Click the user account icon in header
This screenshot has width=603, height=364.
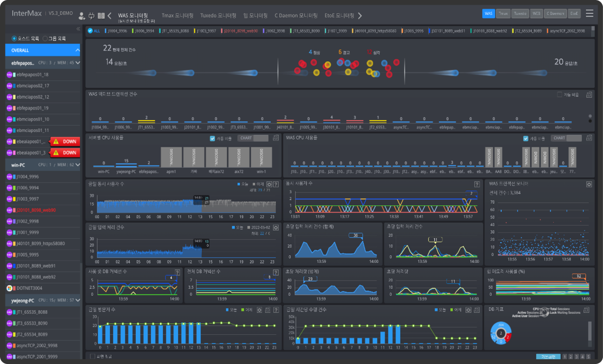(x=81, y=16)
